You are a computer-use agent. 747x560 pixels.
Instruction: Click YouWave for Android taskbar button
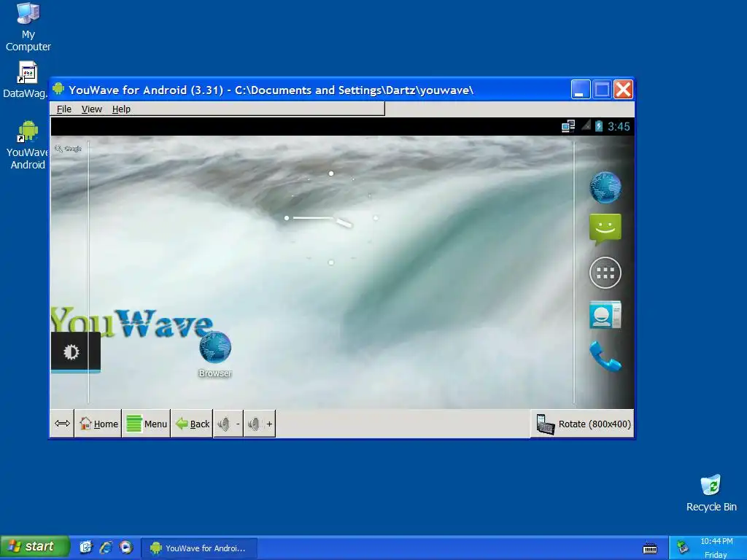pos(199,548)
